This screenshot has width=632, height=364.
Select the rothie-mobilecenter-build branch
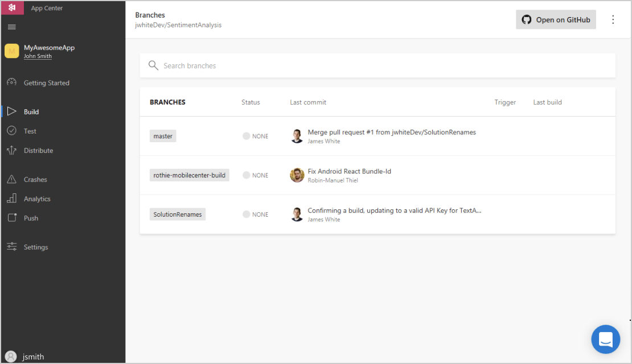pos(190,175)
